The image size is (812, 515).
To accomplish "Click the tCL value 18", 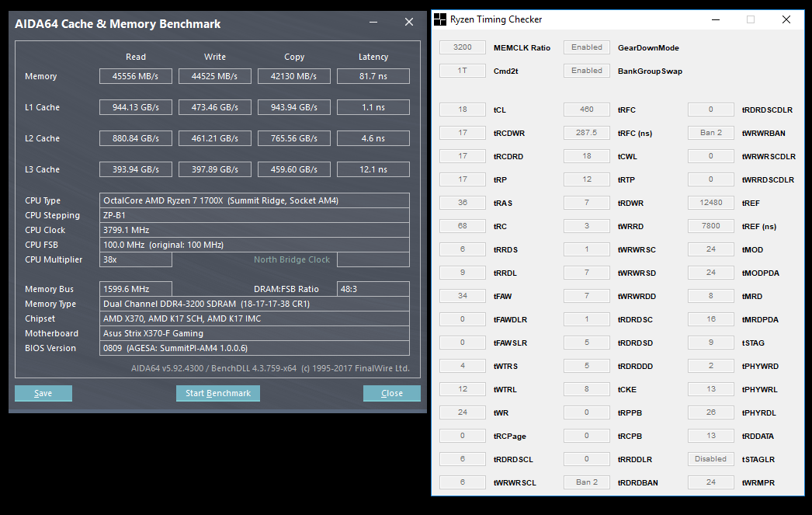I will tap(463, 110).
